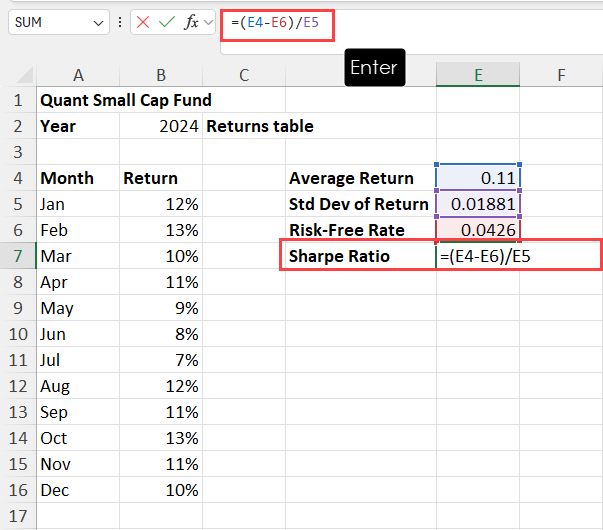Image resolution: width=603 pixels, height=530 pixels.
Task: Click the 'Dec' month cell
Action: tap(78, 490)
